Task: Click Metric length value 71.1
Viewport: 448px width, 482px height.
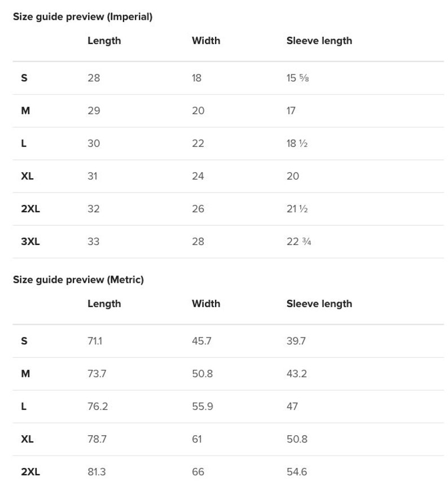Action: (95, 341)
